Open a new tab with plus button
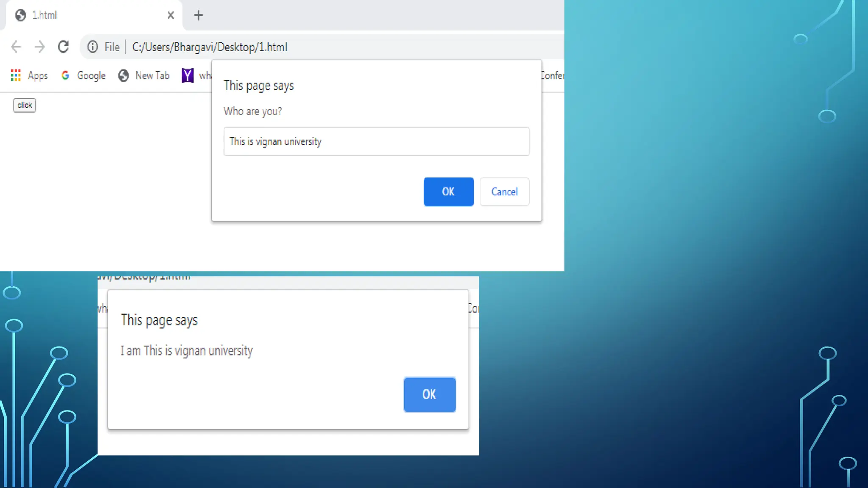The width and height of the screenshot is (868, 488). coord(198,15)
